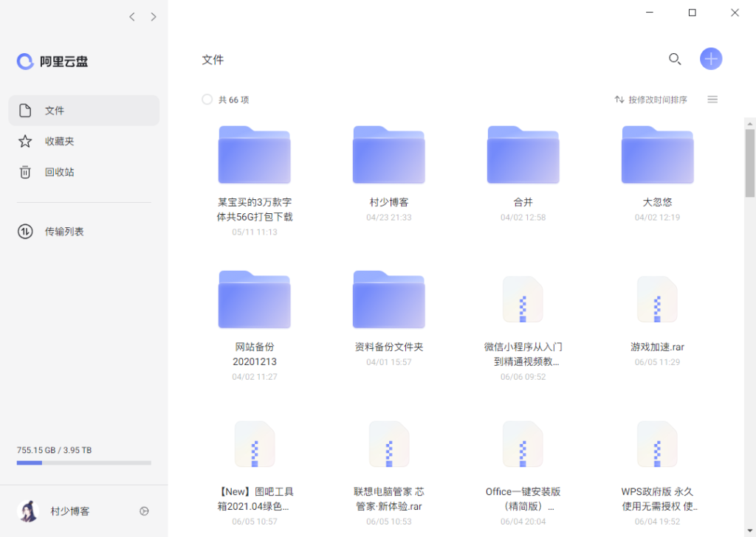Click the date 06/06 09:52
This screenshot has height=537, width=756.
(x=523, y=377)
